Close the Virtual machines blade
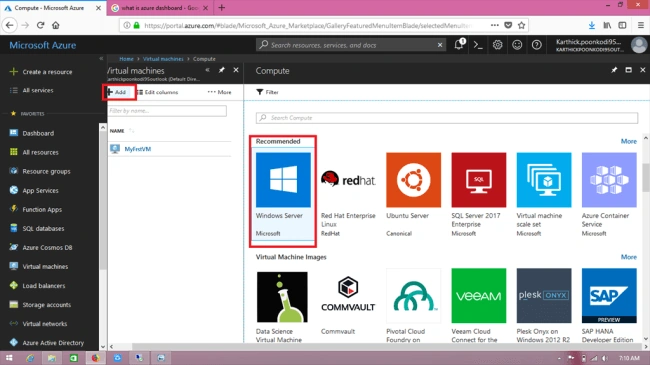 tap(236, 70)
